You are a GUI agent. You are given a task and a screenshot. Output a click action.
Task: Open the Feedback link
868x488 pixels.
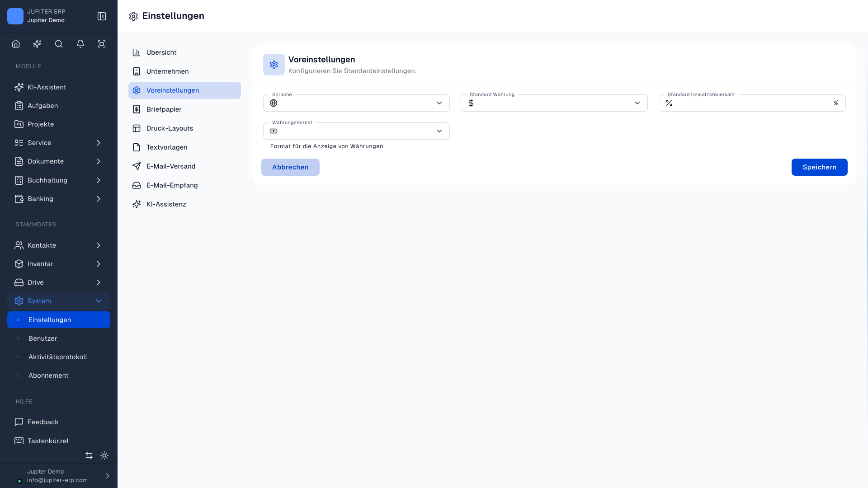[x=59, y=422]
